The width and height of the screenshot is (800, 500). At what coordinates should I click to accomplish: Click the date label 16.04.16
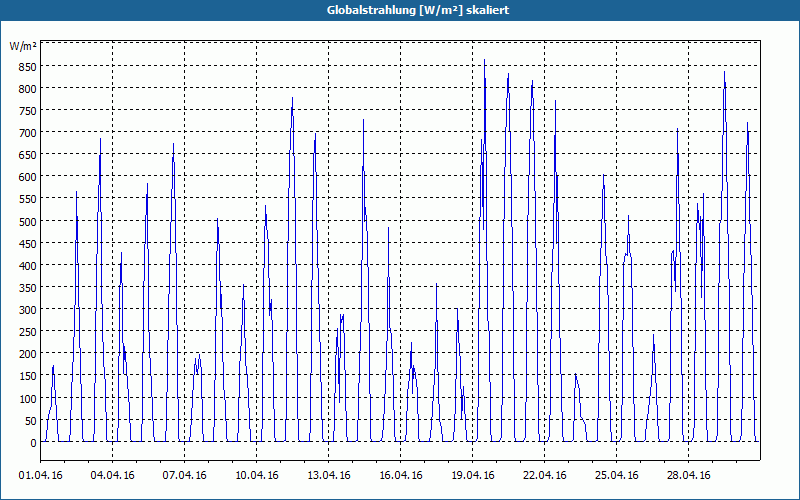pos(401,476)
